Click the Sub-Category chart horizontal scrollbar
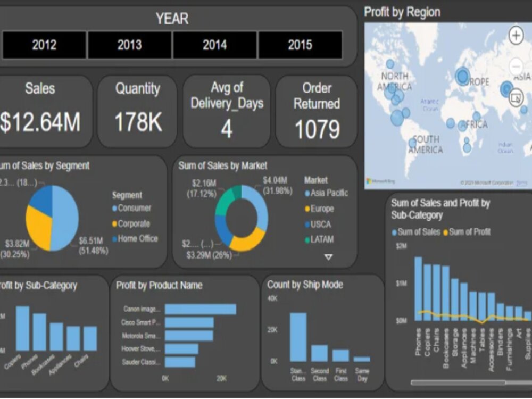Viewport: 532px width, 399px height. [458, 383]
